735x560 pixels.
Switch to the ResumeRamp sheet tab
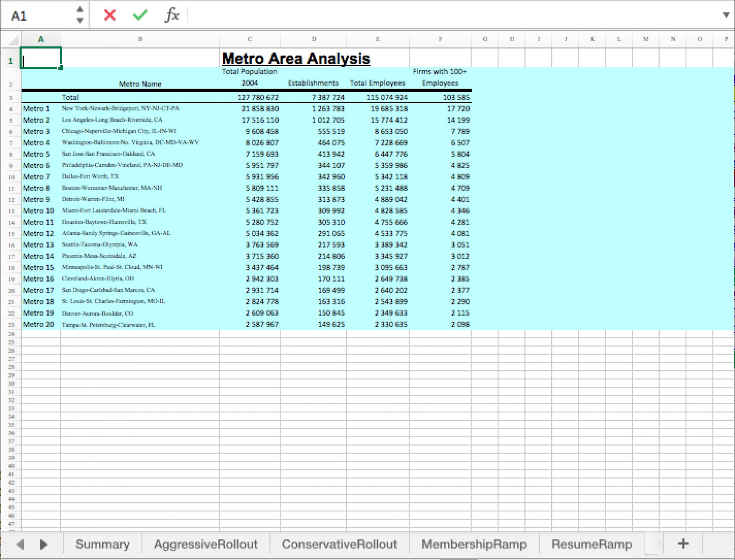click(591, 544)
